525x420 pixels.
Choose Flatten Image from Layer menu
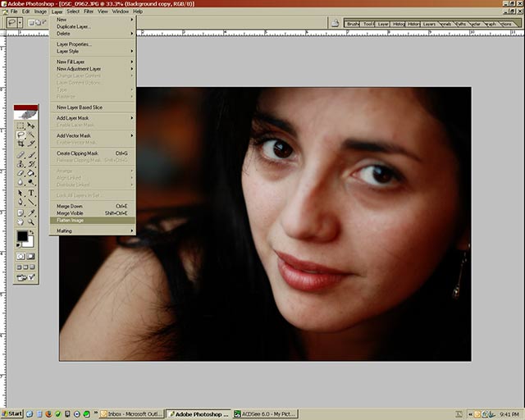point(93,221)
